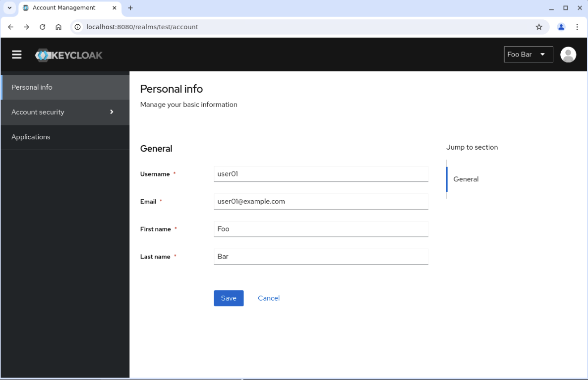Image resolution: width=588 pixels, height=380 pixels.
Task: Minimize the browser window
Action: coord(551,8)
